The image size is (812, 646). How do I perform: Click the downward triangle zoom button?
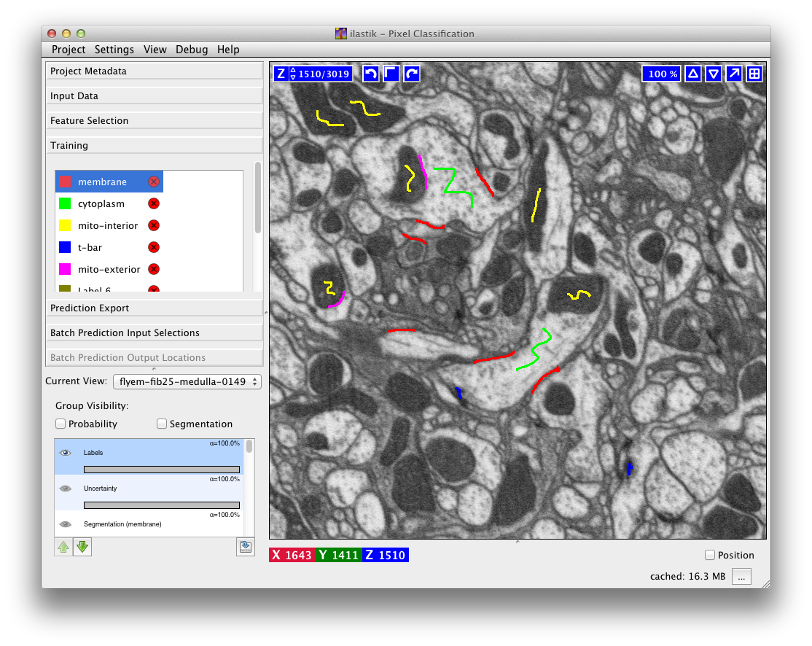(714, 74)
